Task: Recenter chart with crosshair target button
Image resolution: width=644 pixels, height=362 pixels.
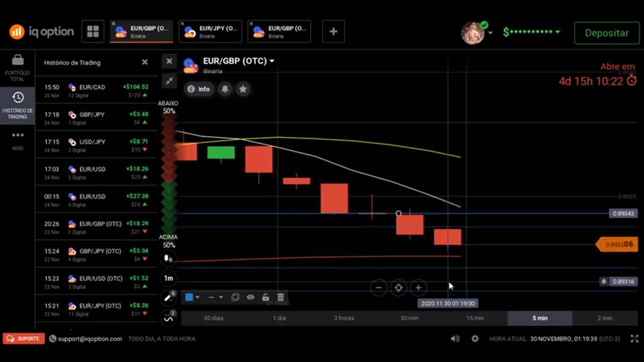Action: click(x=398, y=288)
